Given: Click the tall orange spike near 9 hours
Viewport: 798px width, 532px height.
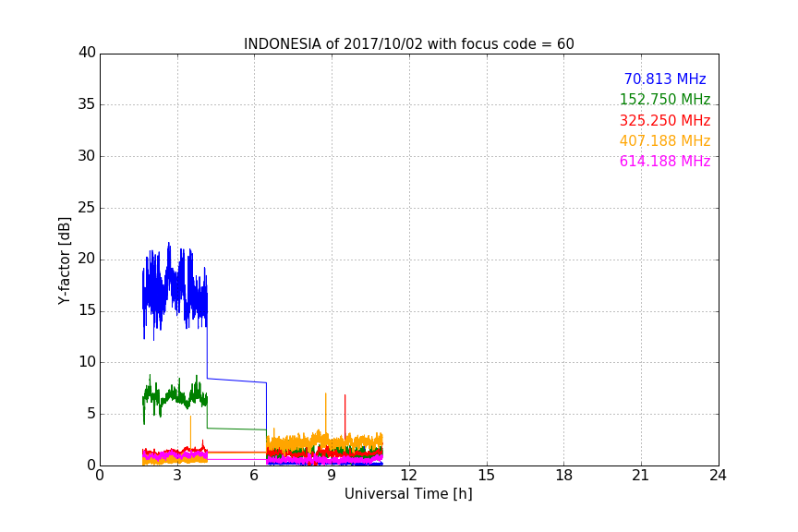Looking at the screenshot, I should [x=326, y=412].
